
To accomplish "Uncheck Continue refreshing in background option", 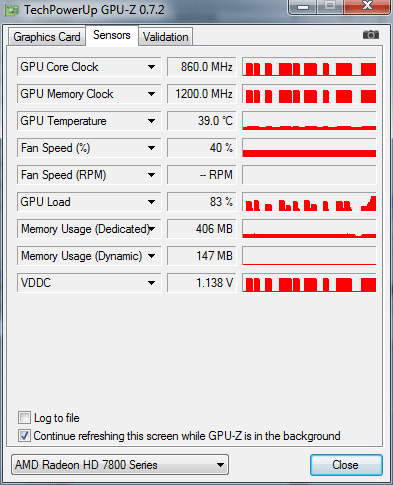I will click(24, 436).
